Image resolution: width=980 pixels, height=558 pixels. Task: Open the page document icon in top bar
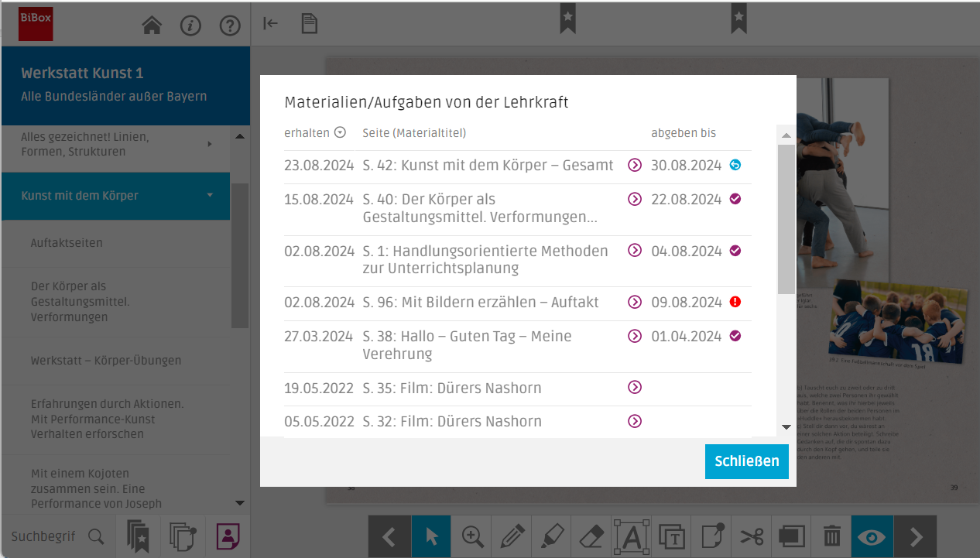tap(310, 24)
